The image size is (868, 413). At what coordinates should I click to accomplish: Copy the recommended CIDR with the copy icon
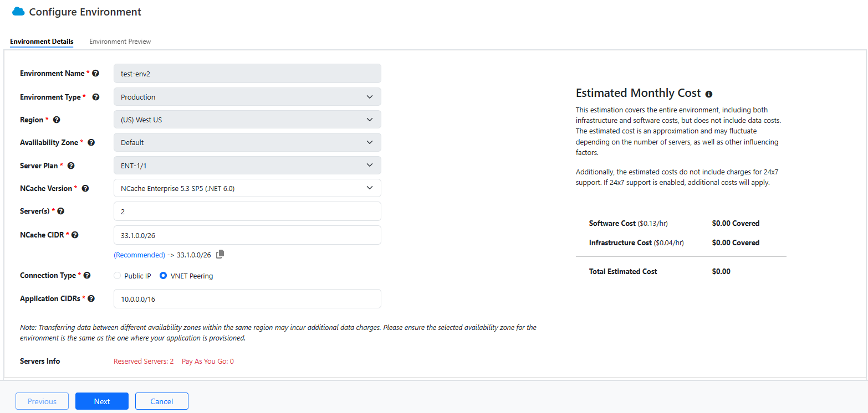220,254
